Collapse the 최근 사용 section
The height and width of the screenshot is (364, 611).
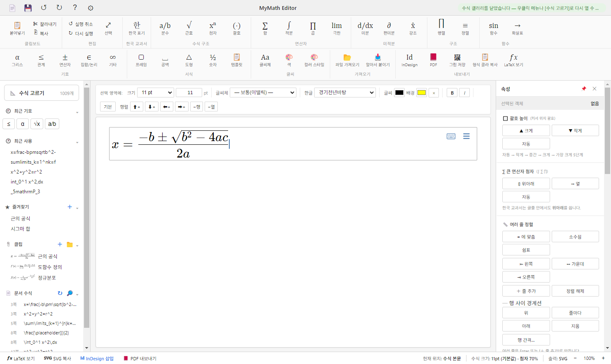tap(77, 141)
